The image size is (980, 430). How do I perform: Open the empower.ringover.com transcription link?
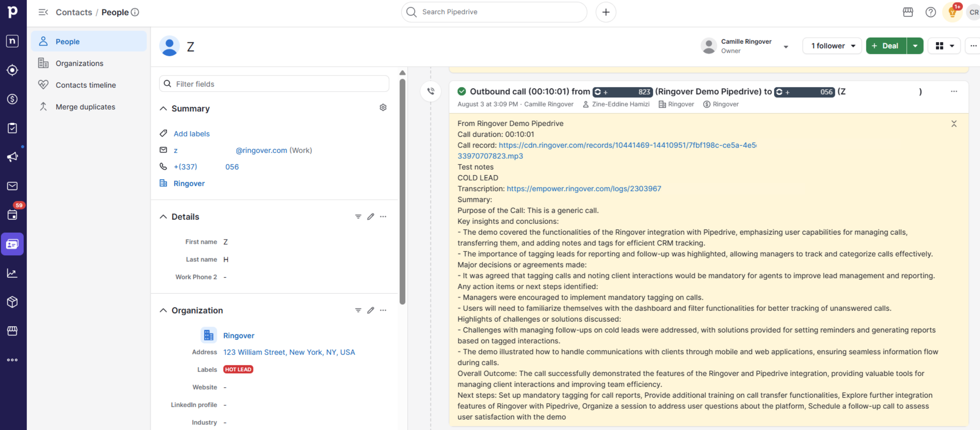[584, 188]
